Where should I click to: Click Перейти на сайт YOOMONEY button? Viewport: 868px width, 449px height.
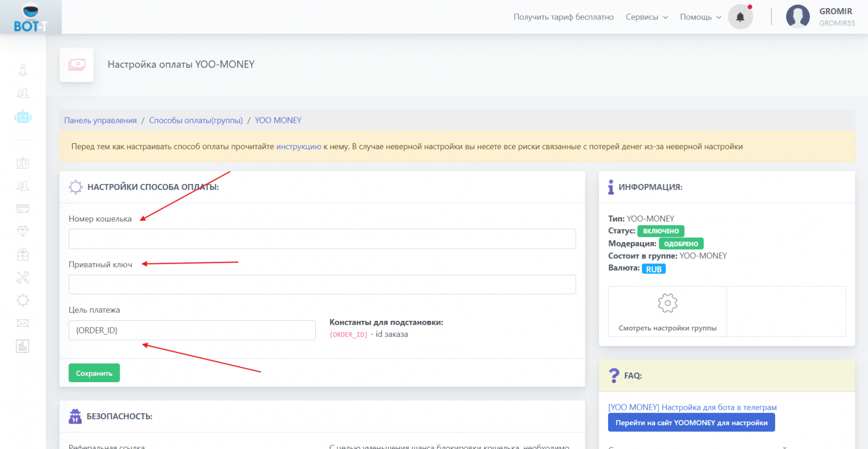691,422
